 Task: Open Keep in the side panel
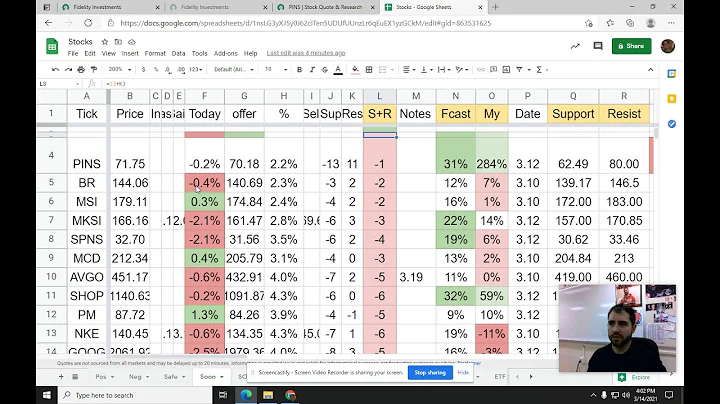click(671, 99)
